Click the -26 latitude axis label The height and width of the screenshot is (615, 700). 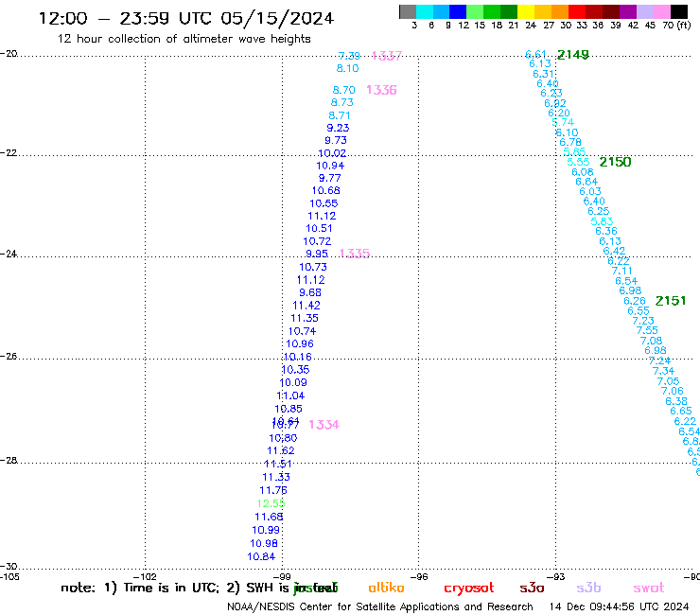point(9,357)
